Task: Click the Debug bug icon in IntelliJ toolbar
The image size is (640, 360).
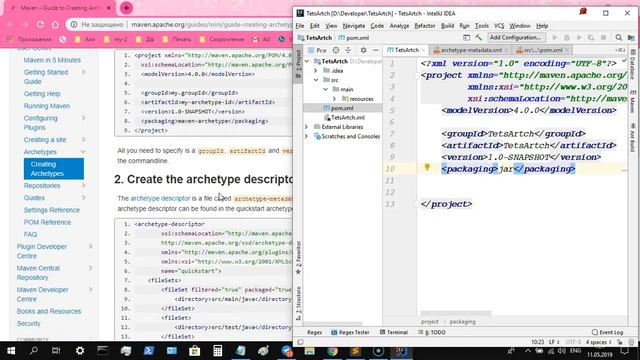Action: (567, 38)
